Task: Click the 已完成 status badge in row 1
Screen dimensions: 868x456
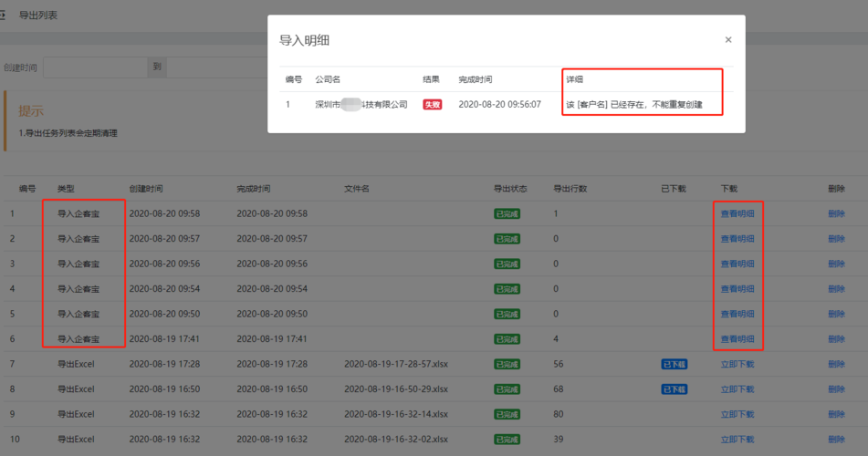Action: point(507,213)
